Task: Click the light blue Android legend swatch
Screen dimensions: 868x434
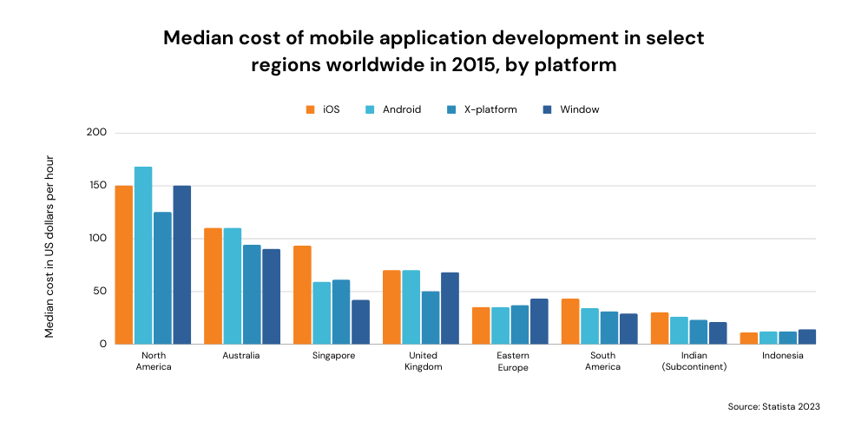Action: coord(370,109)
